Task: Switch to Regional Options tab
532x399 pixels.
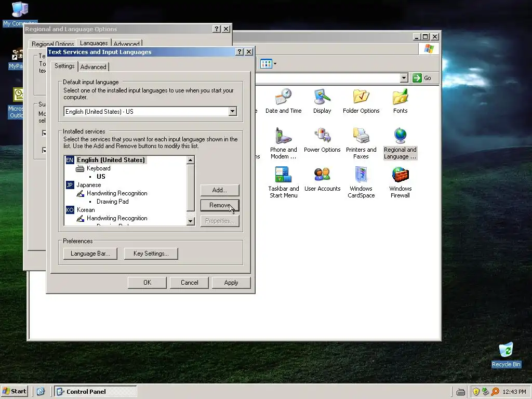Action: click(52, 44)
